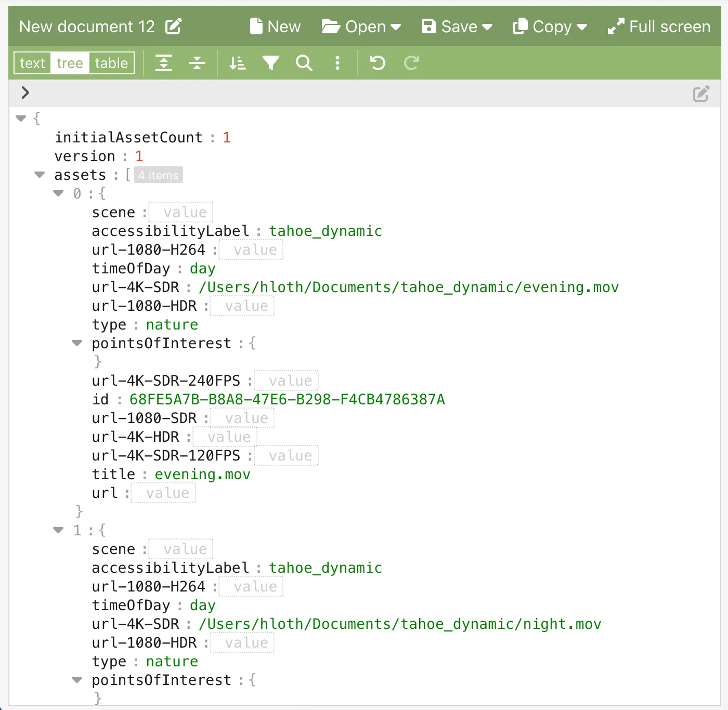Edit empty url-4K-SDR-120FPS value
Image resolution: width=728 pixels, height=710 pixels.
[287, 455]
